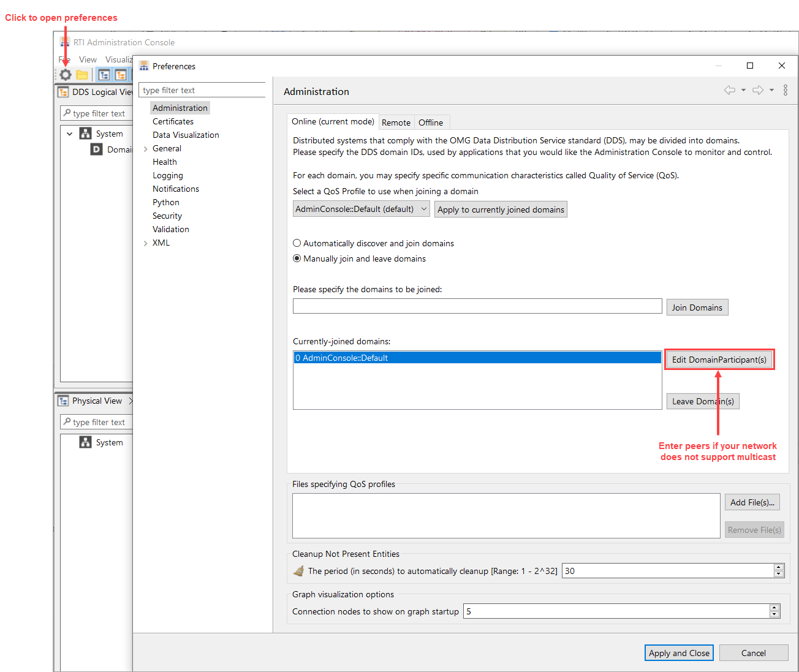Click the DDS Logical View panel icon
The width and height of the screenshot is (799, 672).
63,92
